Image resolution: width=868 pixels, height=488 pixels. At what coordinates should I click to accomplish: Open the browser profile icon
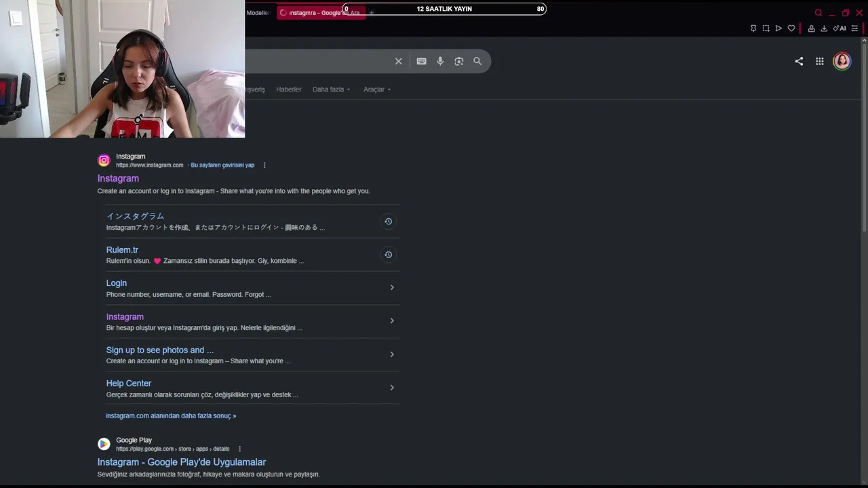tap(811, 28)
